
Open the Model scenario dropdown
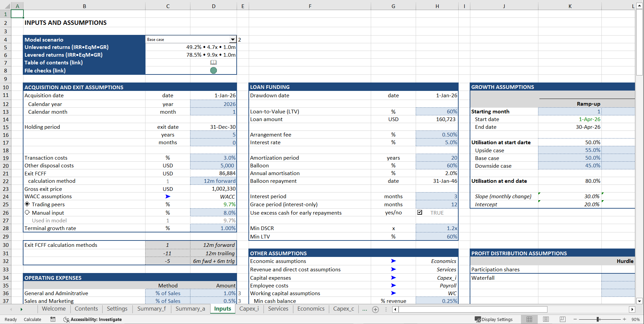[x=232, y=39]
